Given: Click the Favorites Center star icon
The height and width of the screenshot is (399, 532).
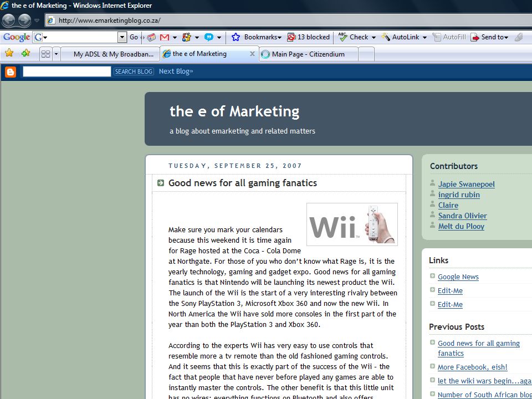Looking at the screenshot, I should [9, 53].
